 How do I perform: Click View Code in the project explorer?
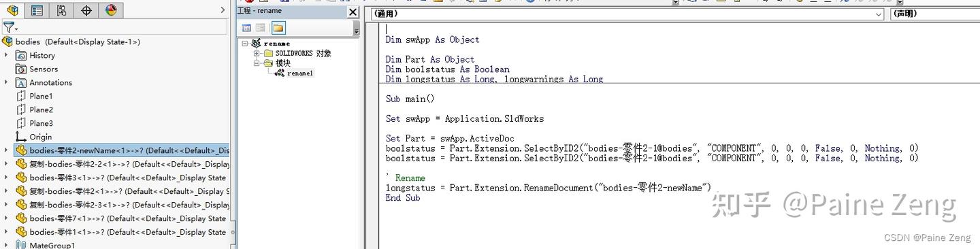(247, 28)
